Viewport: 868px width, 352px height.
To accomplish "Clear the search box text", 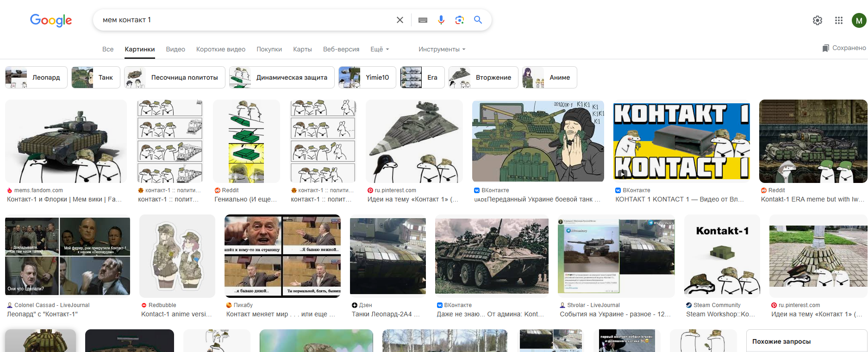I will 400,20.
